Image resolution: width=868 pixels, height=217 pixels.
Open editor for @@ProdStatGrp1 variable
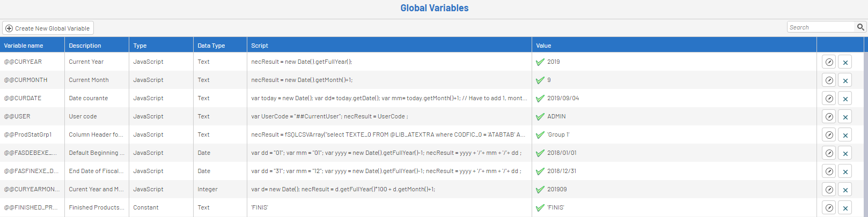(x=829, y=135)
